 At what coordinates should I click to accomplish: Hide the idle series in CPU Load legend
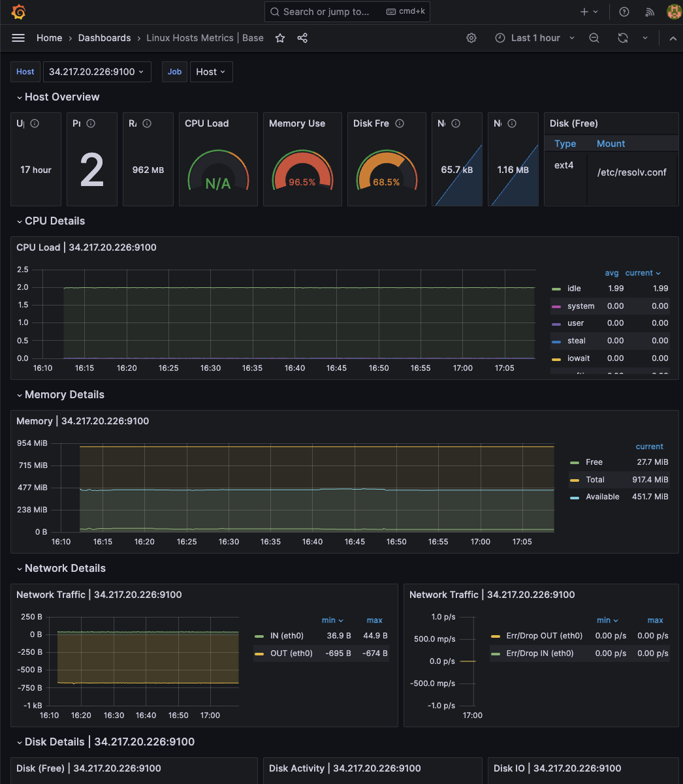(574, 288)
